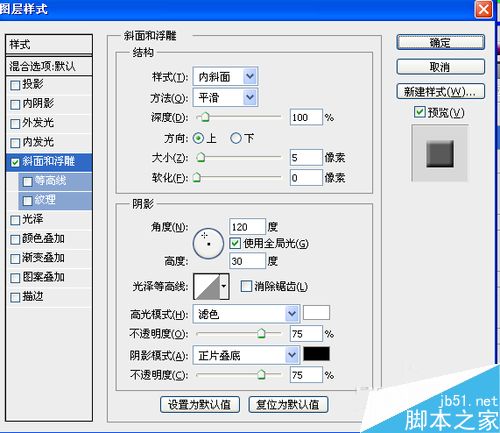Enable 消除锯齿 anti-alias checkbox
Screen dimensions: 500x433
point(246,286)
